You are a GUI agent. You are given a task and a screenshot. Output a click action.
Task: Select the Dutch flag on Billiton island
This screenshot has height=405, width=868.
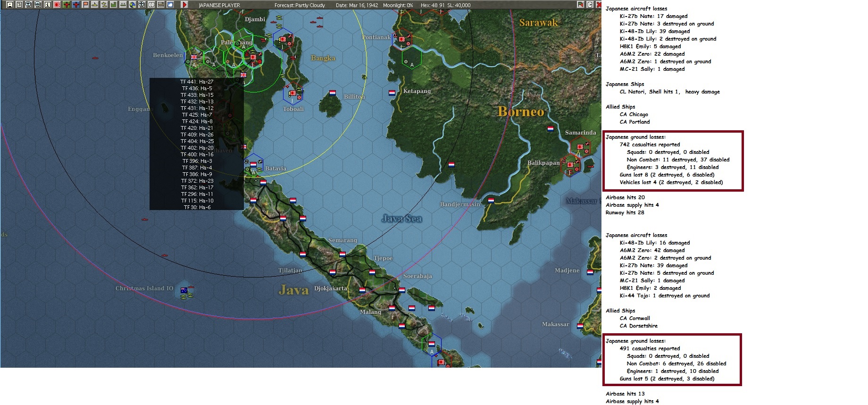tap(332, 93)
